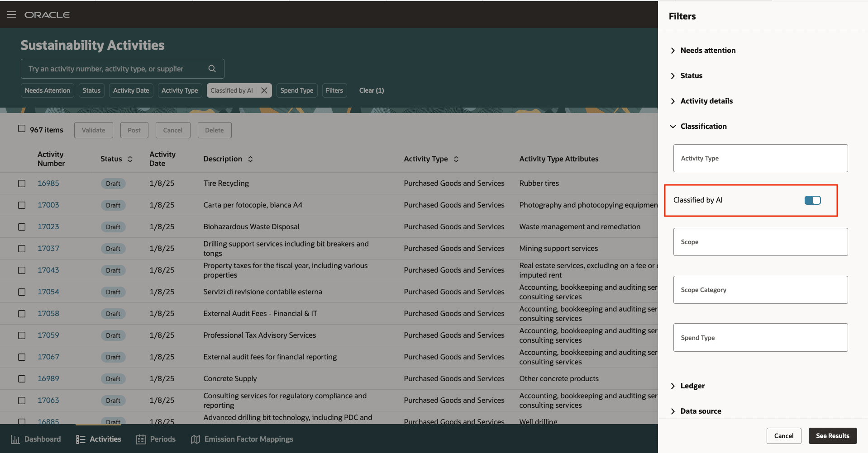The width and height of the screenshot is (868, 453).
Task: Click the Concrete Supply description cell
Action: coord(230,379)
